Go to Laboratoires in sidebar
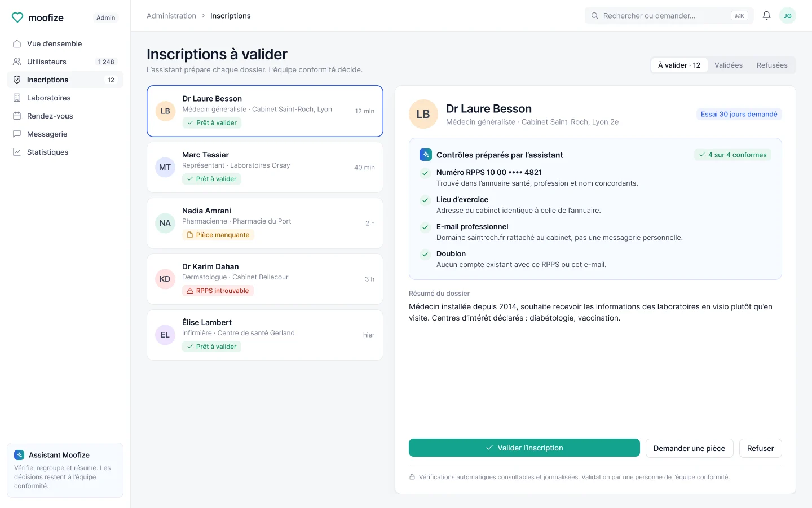 tap(65, 98)
